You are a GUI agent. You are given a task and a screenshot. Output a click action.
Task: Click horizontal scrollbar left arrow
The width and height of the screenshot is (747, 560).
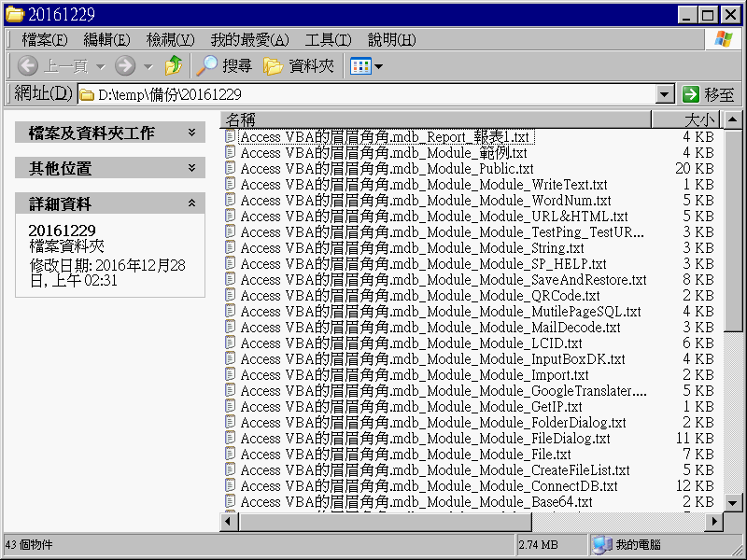[x=228, y=522]
